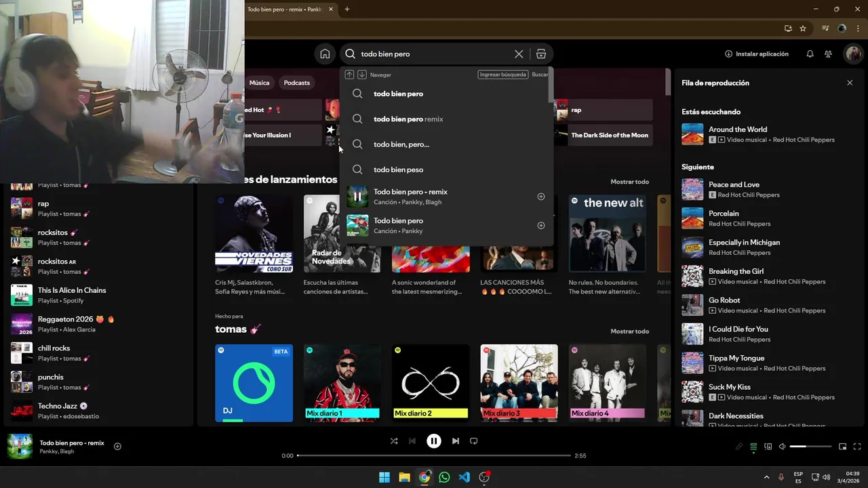
Task: Close the Fila de reproducción panel
Action: point(850,83)
